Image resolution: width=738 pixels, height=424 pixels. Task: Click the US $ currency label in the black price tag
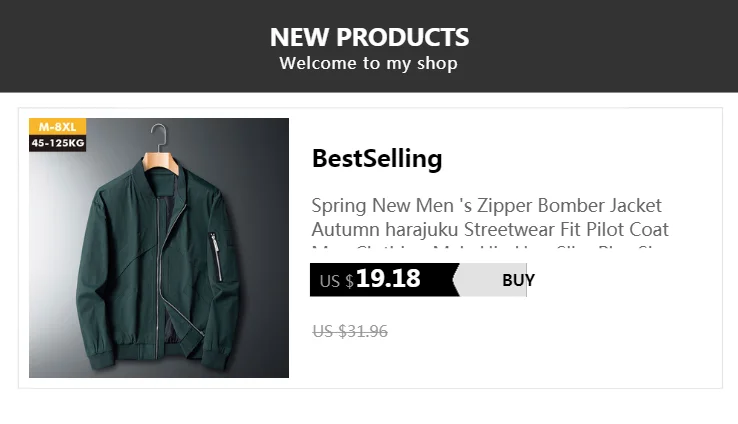336,281
